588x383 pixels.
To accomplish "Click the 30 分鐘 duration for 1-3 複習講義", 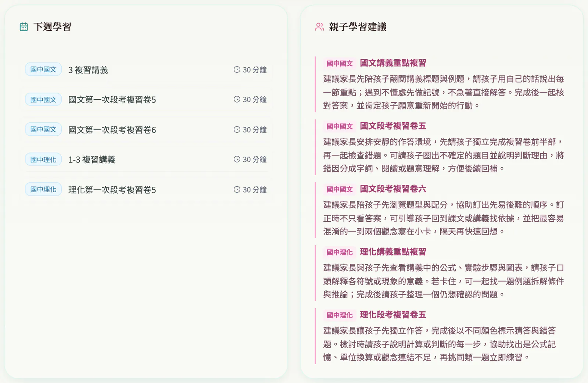I will click(x=255, y=159).
